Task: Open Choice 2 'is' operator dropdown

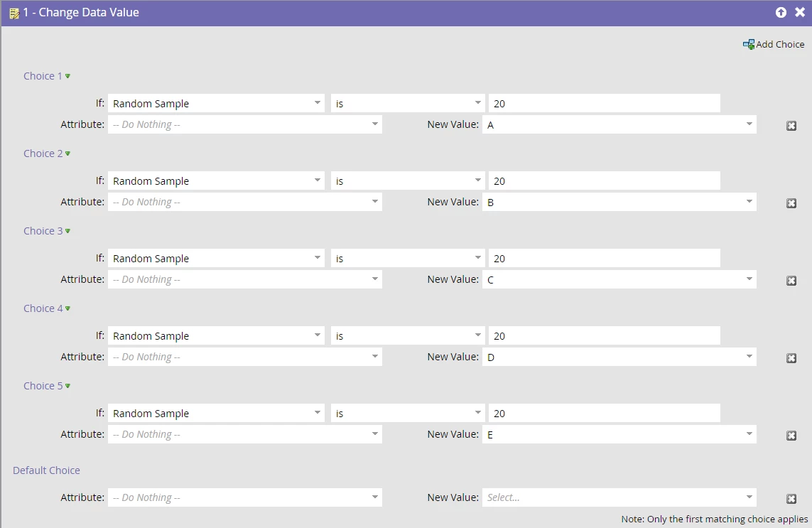Action: (x=408, y=181)
